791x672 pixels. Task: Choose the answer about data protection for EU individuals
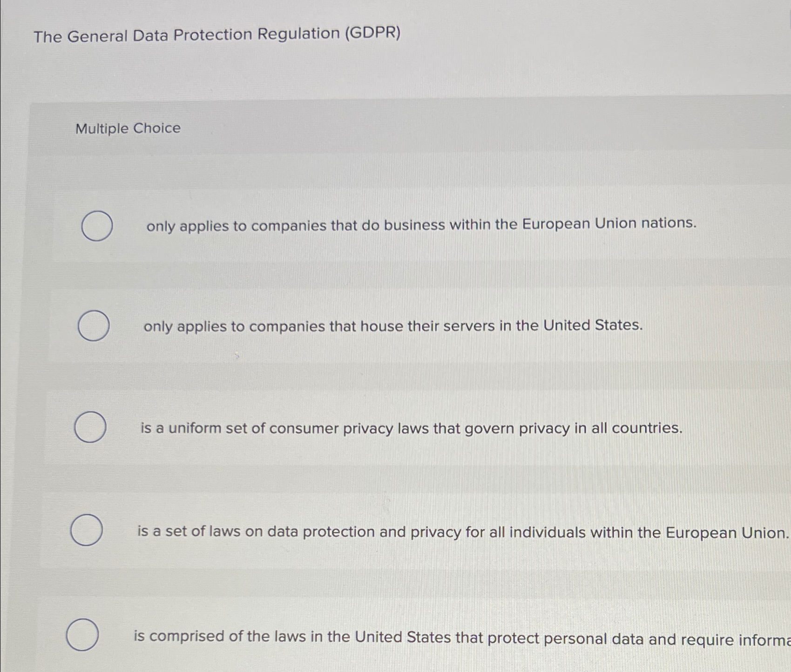click(x=462, y=532)
